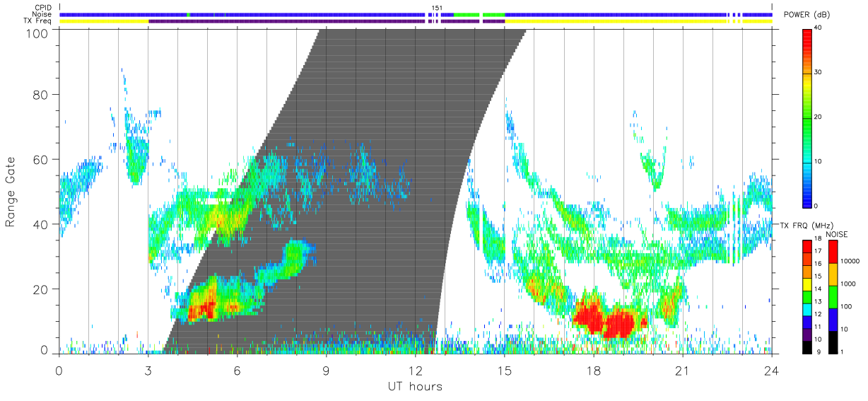This screenshot has height=401, width=868.
Task: Click the CPID label at top left
Action: [x=42, y=8]
